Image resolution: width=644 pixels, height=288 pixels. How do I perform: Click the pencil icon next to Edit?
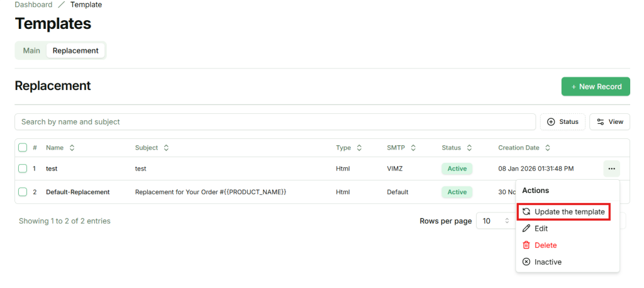[526, 229]
